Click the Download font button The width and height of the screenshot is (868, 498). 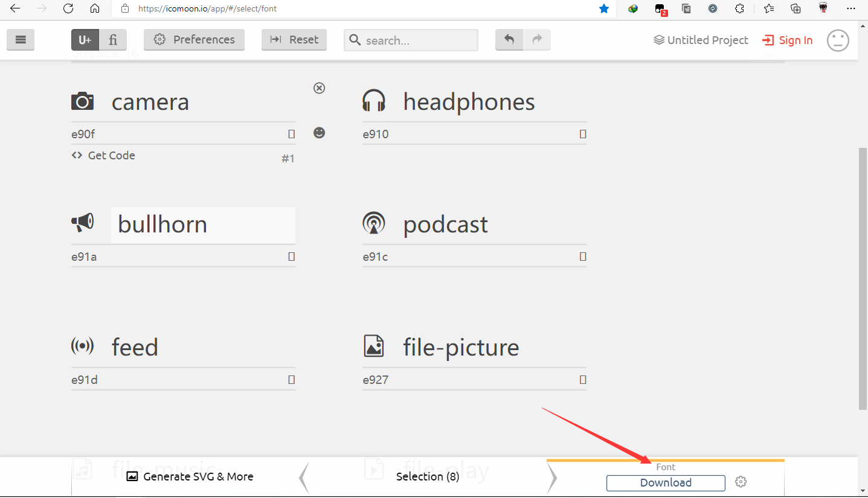pyautogui.click(x=666, y=483)
